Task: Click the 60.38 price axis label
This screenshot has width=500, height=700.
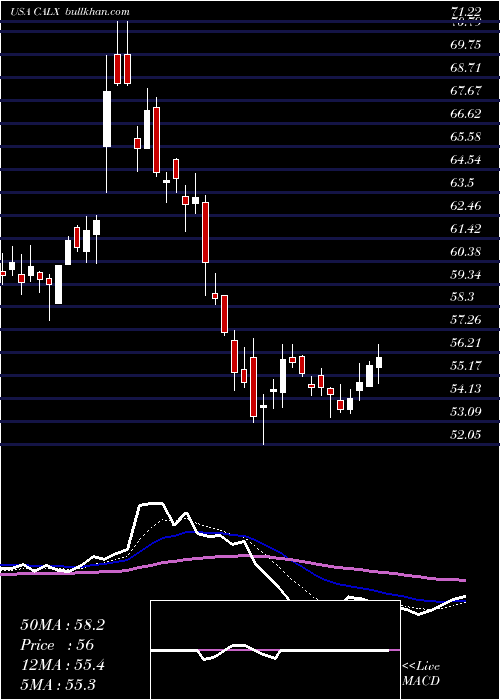Action: pyautogui.click(x=466, y=252)
